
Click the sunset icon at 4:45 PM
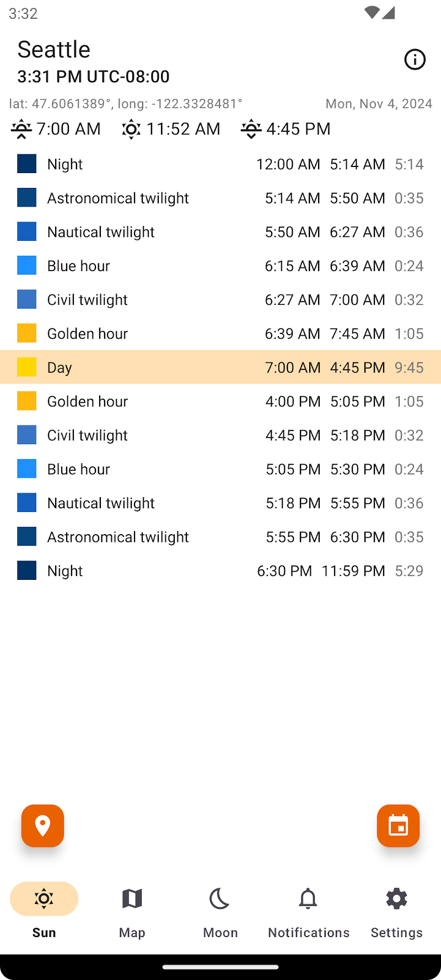(x=251, y=129)
